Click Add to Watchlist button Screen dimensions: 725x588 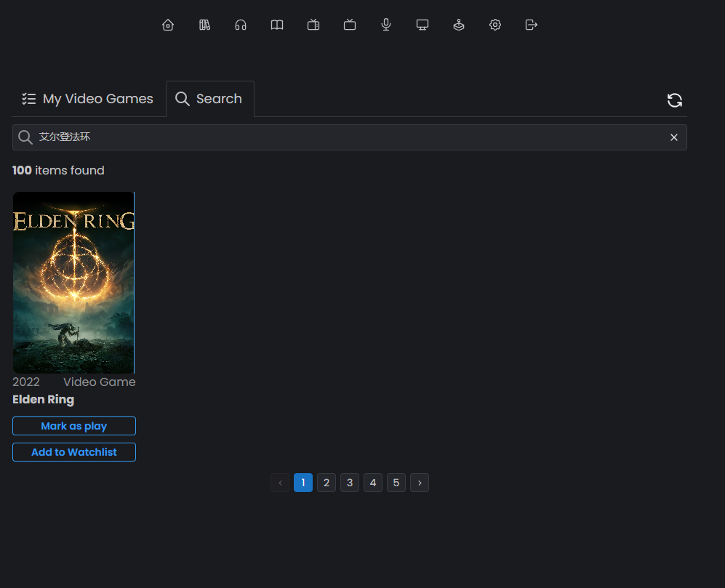coord(74,452)
